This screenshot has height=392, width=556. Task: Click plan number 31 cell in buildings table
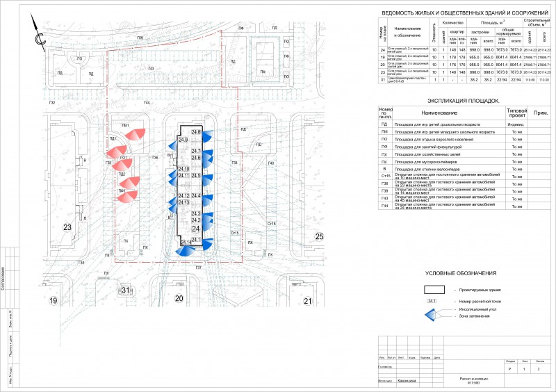click(x=383, y=80)
